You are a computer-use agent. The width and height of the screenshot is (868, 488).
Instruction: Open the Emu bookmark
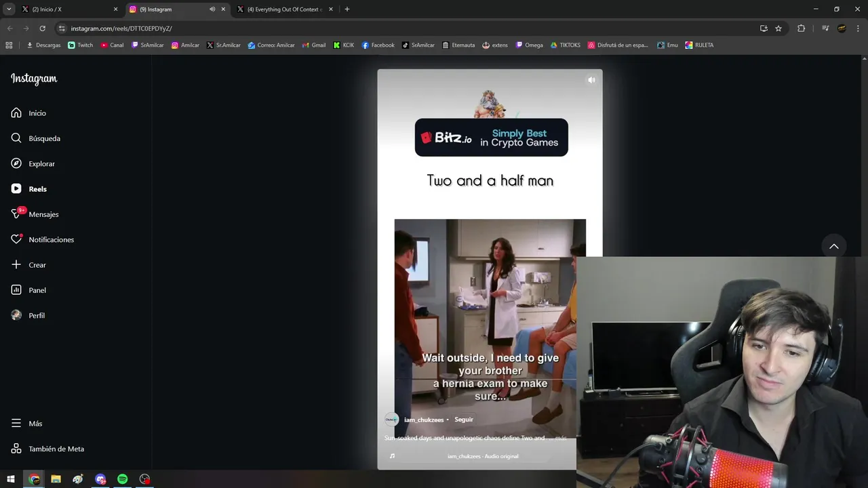tap(667, 45)
